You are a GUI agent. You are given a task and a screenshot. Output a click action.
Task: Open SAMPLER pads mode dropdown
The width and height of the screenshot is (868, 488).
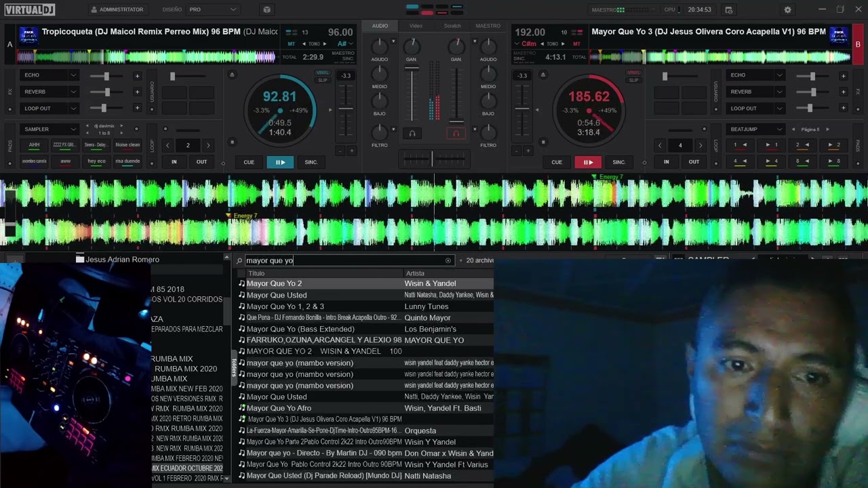[51, 129]
